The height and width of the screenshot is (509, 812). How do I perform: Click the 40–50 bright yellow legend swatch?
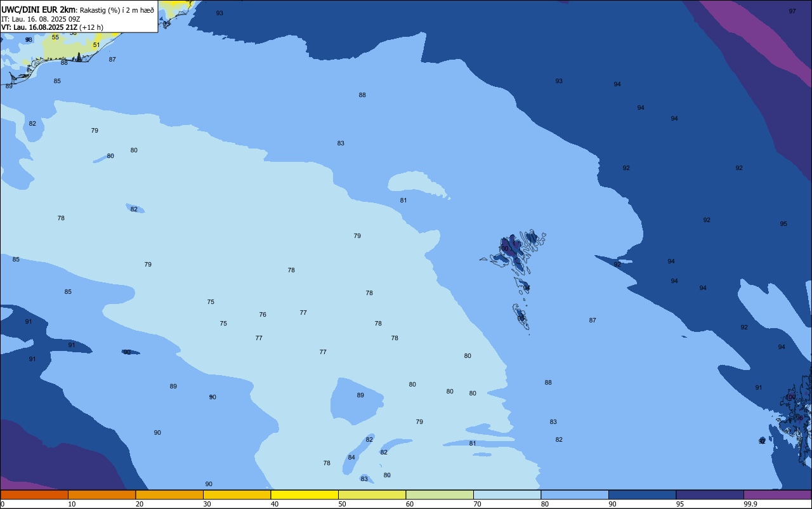[304, 494]
